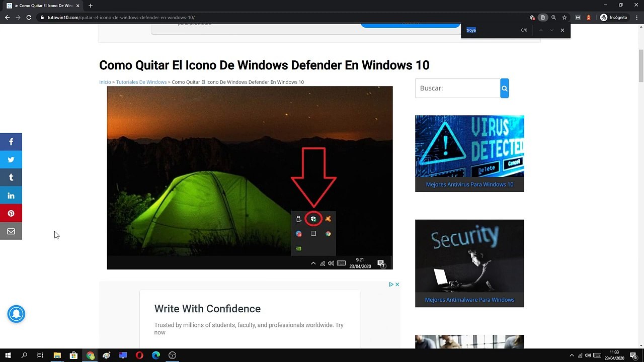
Task: Open the volume control in system tray
Action: click(x=588, y=355)
